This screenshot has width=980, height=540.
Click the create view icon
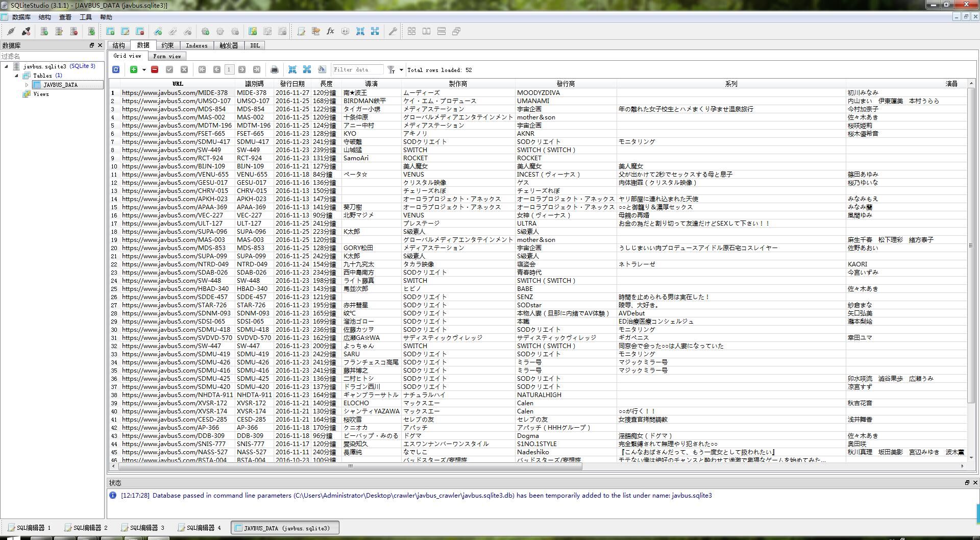click(253, 31)
